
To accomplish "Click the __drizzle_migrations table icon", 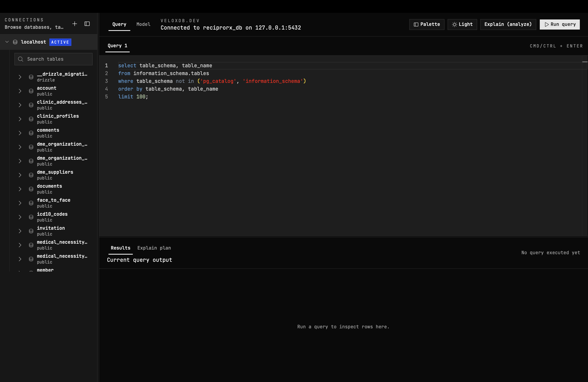I will pos(31,77).
